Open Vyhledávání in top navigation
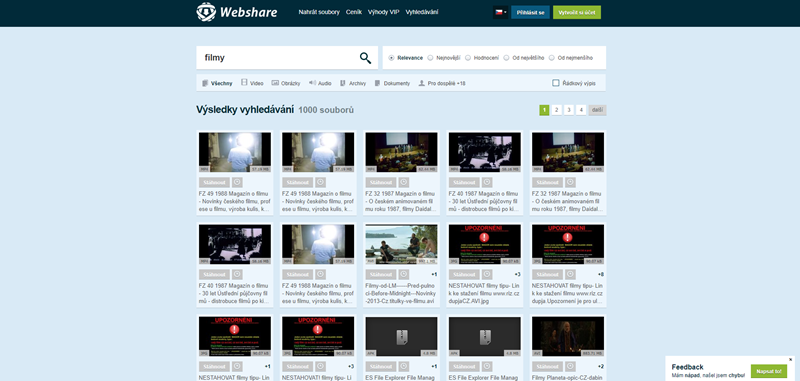 tap(421, 12)
